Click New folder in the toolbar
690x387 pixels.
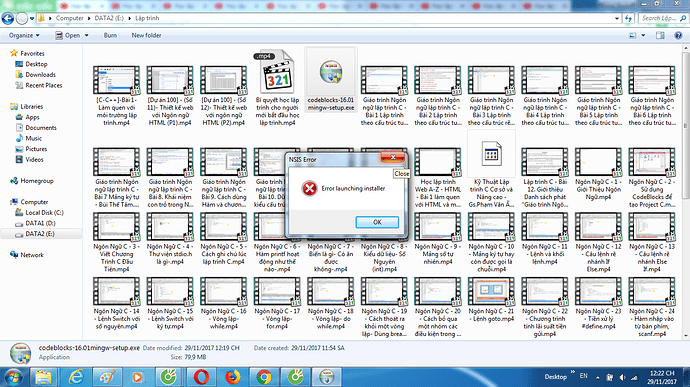point(146,35)
